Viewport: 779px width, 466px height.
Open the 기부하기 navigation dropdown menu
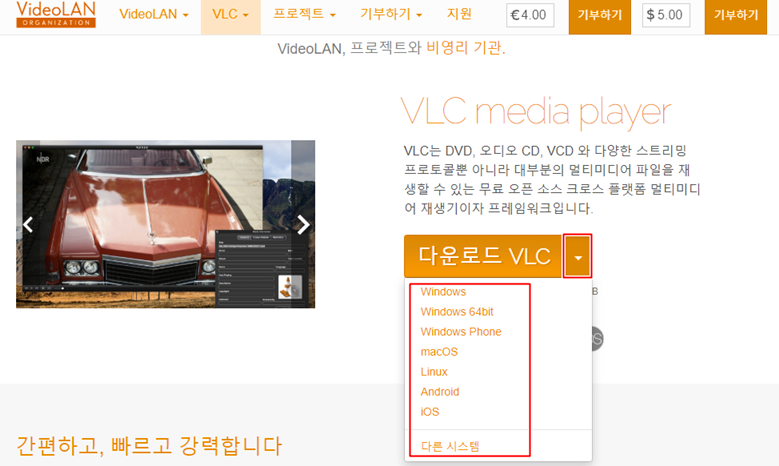click(x=391, y=14)
